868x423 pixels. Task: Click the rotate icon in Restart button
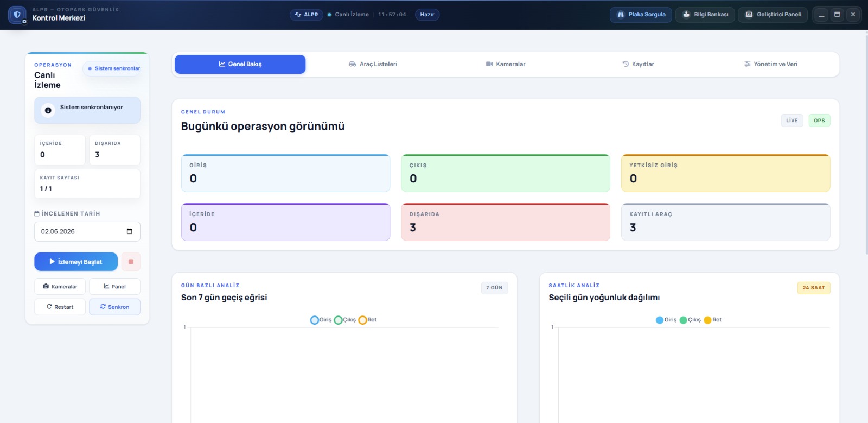click(49, 307)
